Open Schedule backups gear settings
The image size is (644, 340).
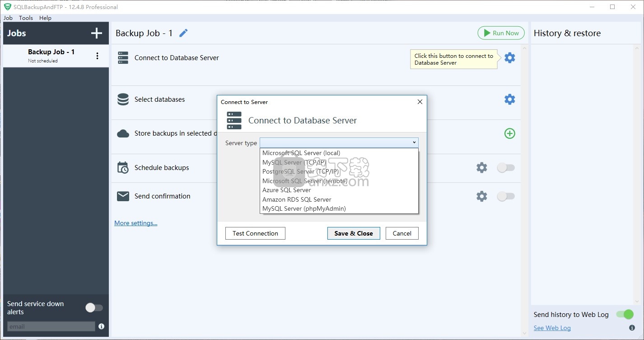point(482,168)
